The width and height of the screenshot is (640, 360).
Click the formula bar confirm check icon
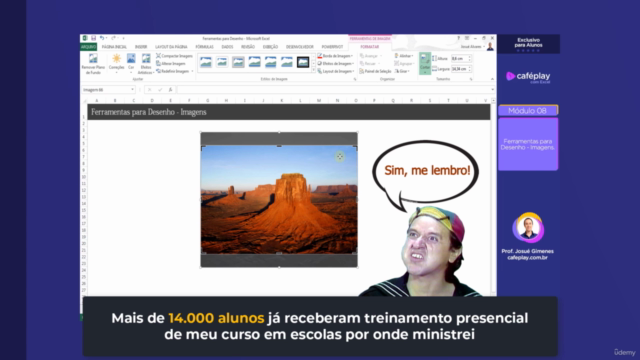point(160,90)
